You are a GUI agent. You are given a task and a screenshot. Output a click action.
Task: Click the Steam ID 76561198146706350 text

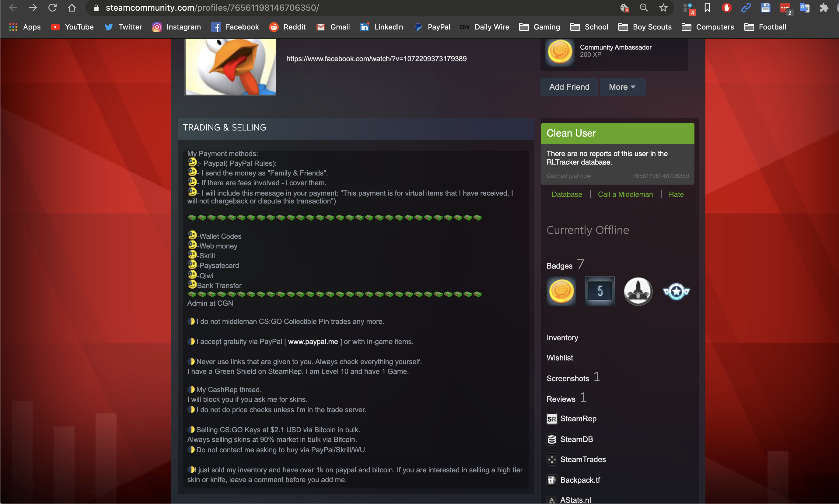(660, 176)
